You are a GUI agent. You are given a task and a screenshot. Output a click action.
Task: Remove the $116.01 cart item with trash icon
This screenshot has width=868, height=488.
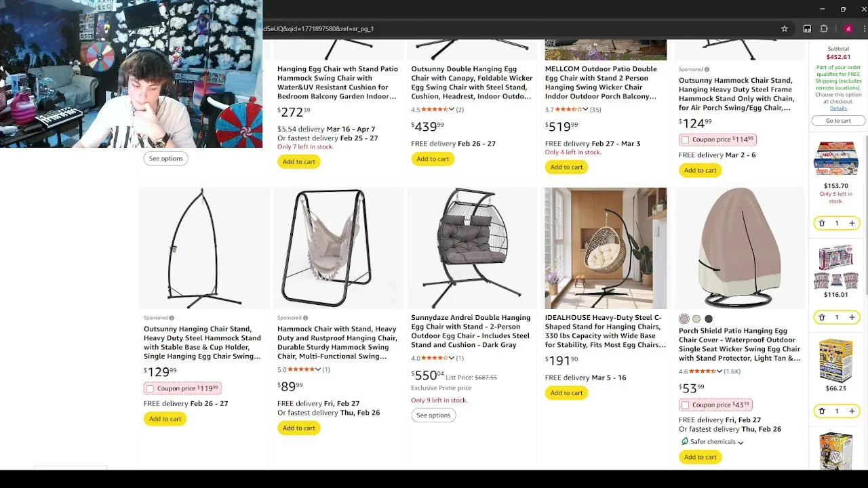click(x=821, y=317)
